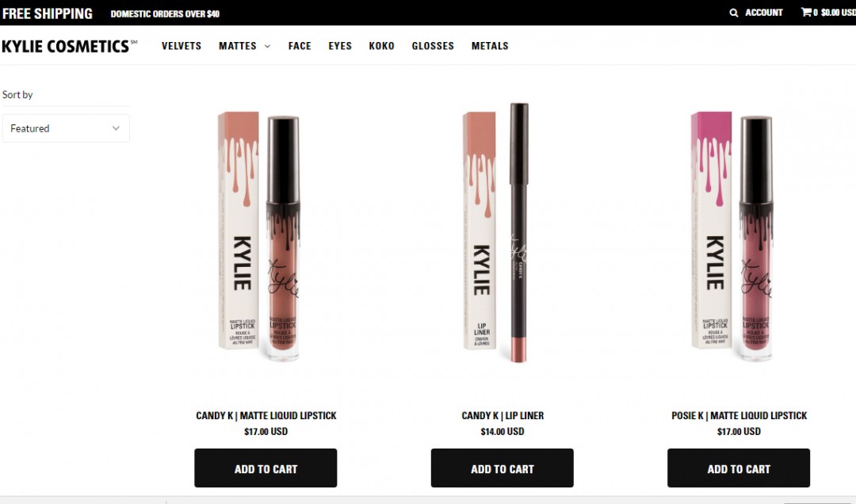Browse the Glosses category
The height and width of the screenshot is (504, 856).
coord(433,46)
